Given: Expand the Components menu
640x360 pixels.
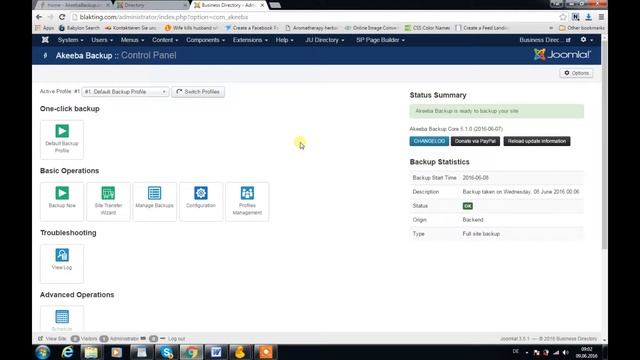Looking at the screenshot, I should [x=205, y=40].
